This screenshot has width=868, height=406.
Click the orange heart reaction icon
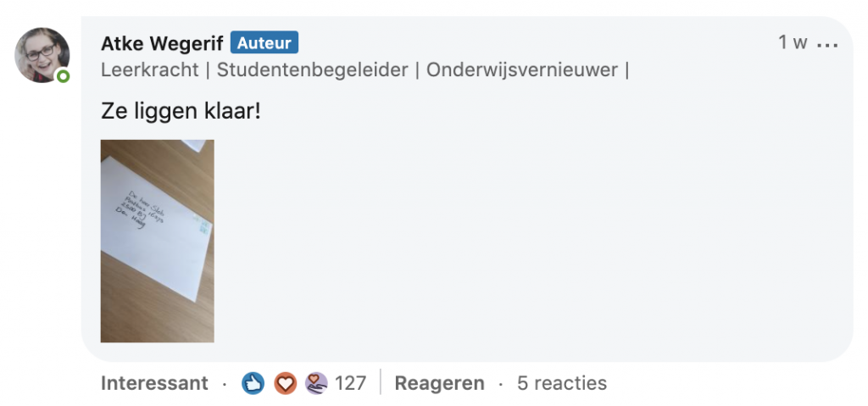286,383
